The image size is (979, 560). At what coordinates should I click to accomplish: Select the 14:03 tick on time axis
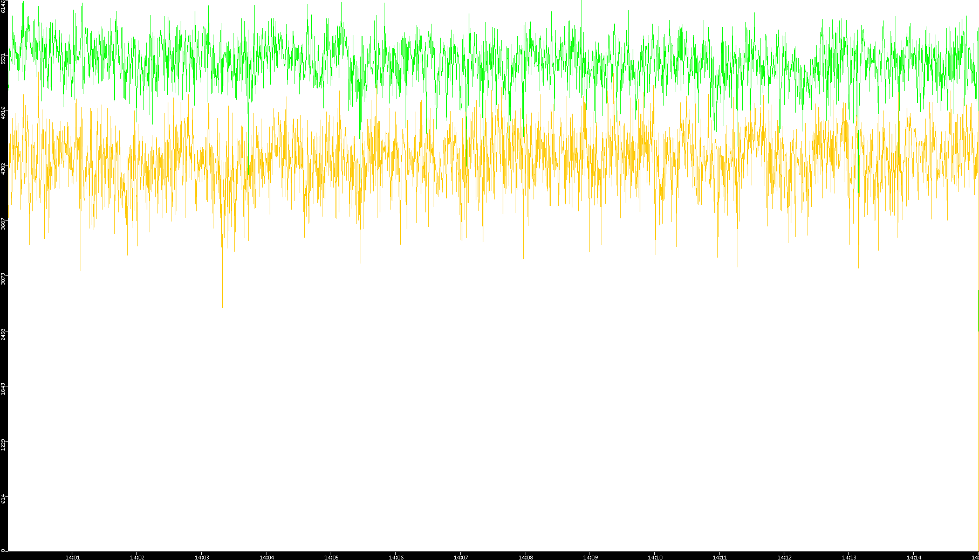pyautogui.click(x=202, y=557)
